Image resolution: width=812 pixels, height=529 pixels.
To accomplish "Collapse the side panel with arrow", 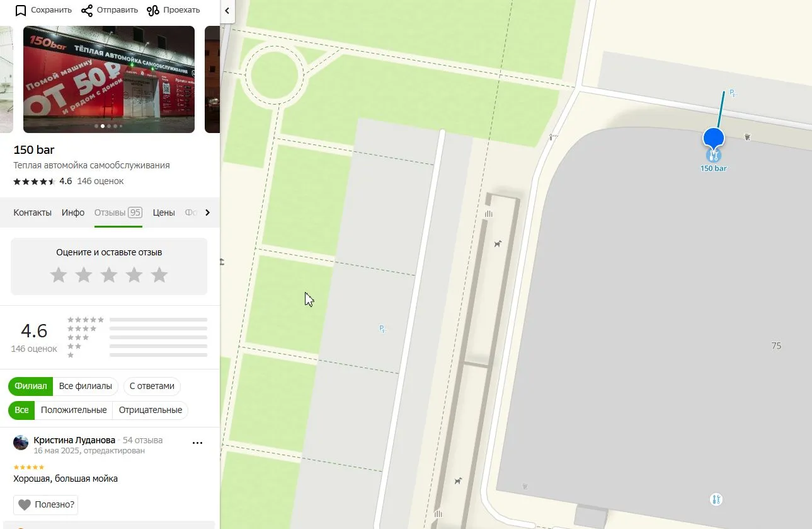I will pyautogui.click(x=227, y=11).
